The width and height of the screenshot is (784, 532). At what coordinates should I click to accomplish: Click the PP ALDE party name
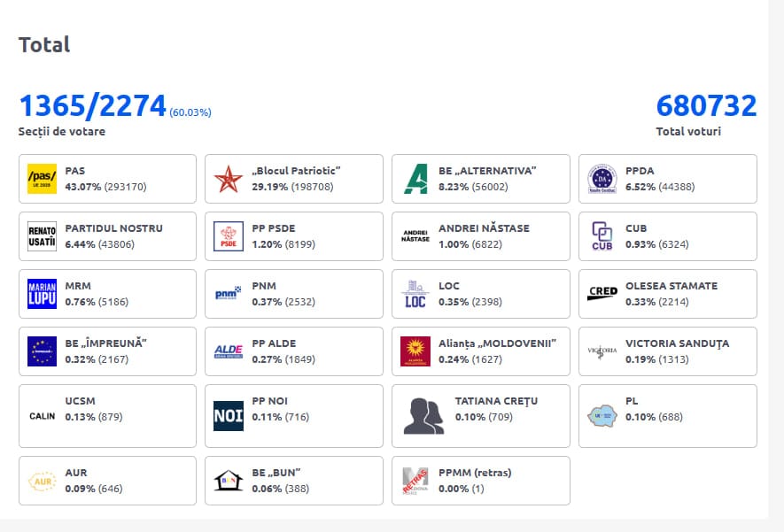point(274,343)
